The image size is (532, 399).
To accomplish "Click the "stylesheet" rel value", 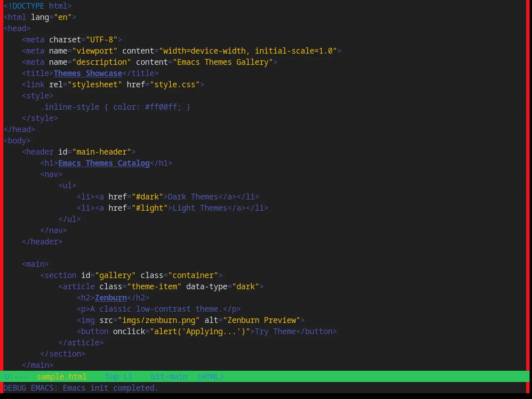I will pos(95,84).
